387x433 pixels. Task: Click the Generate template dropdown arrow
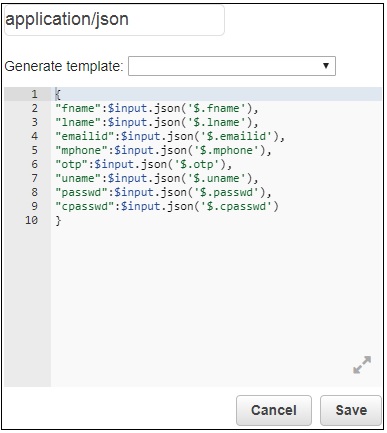tap(326, 66)
